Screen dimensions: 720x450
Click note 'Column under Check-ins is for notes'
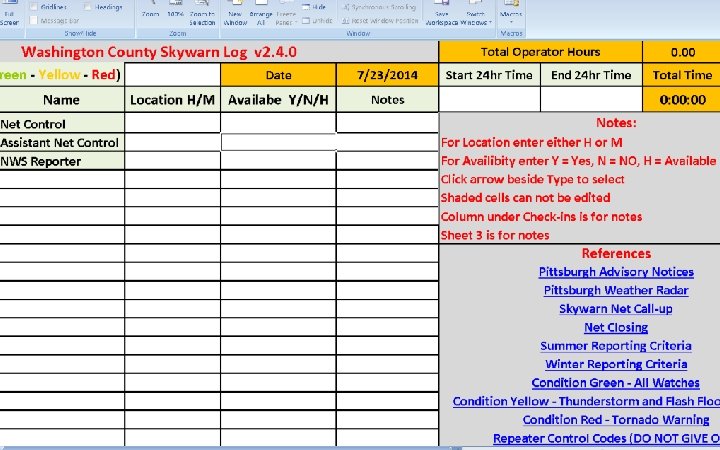click(x=541, y=217)
